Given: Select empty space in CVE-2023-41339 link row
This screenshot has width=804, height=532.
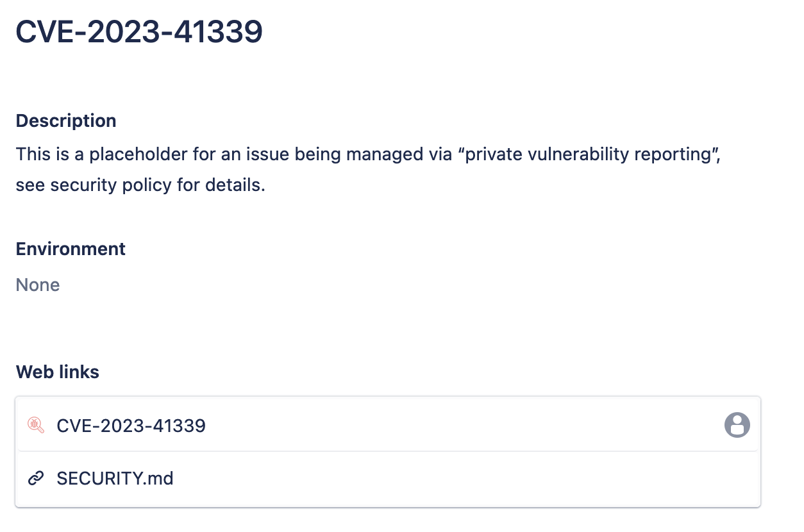Looking at the screenshot, I should coord(449,425).
